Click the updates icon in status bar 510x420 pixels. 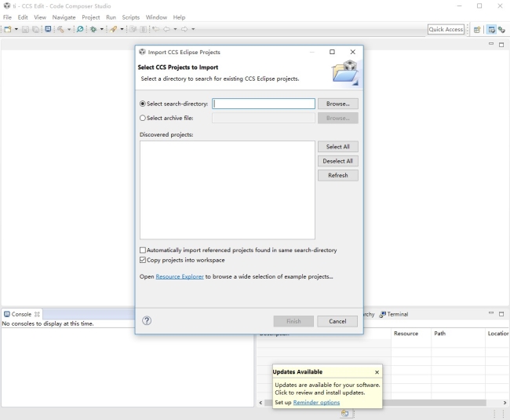click(345, 414)
